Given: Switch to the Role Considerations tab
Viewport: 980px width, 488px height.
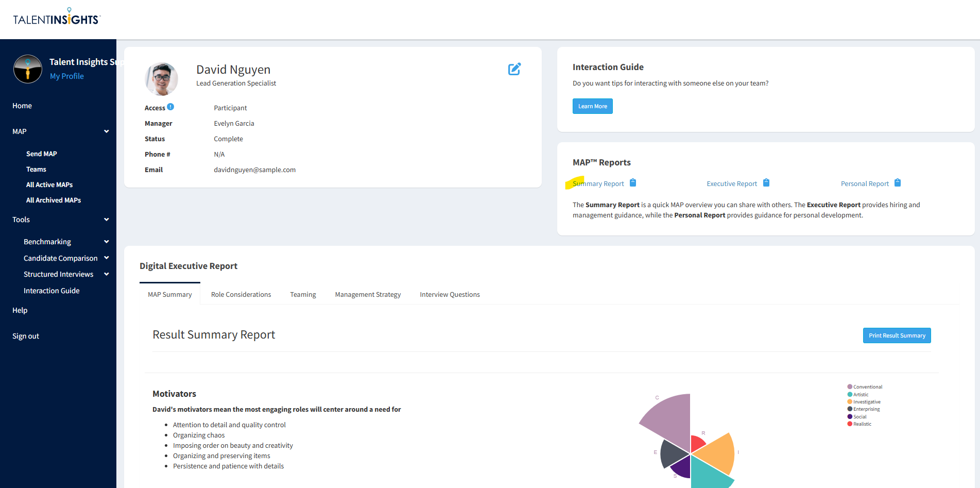Looking at the screenshot, I should click(241, 294).
